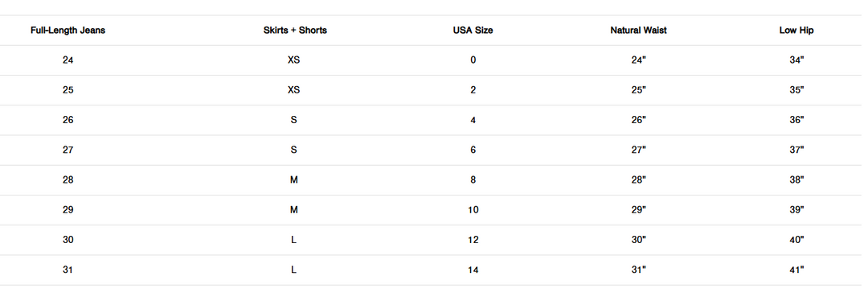Click the Full-Length Jeans column header
The image size is (868, 301).
coord(68,31)
